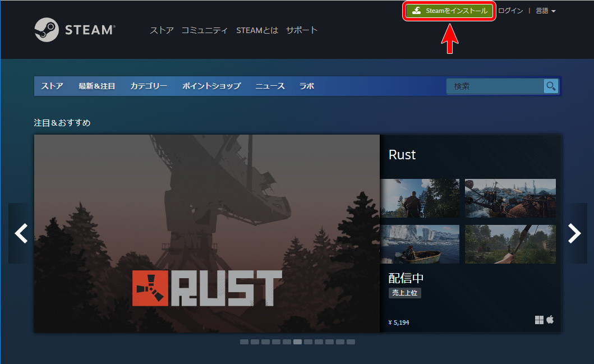Click the magnifier search button
This screenshot has height=364, width=594.
click(x=551, y=86)
